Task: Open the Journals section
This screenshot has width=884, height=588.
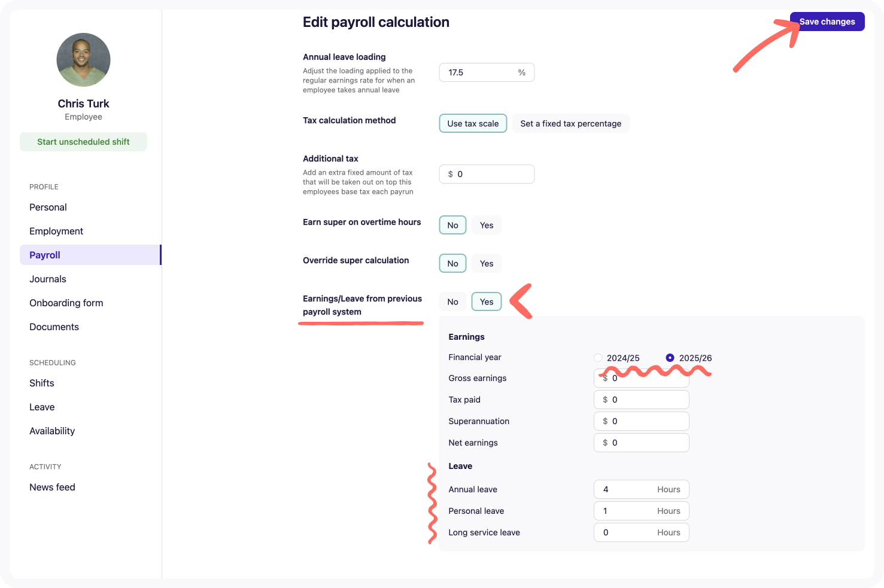Action: pos(48,279)
